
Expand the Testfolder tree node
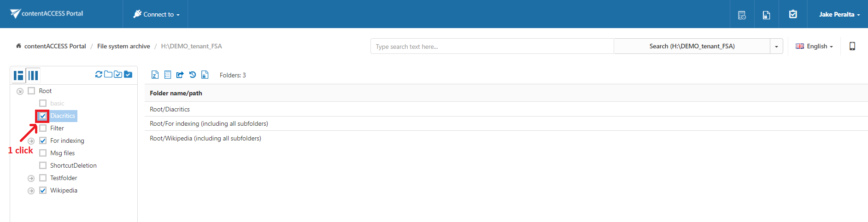click(31, 178)
